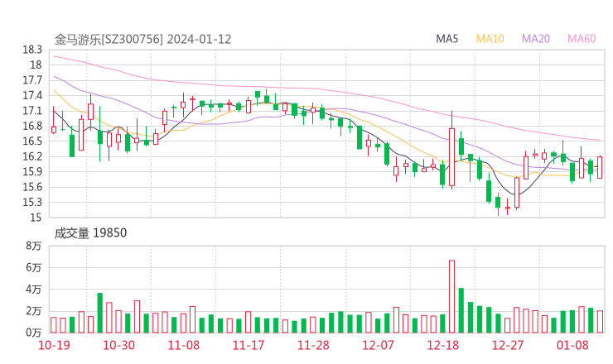This screenshot has width=613, height=364.
Task: Click the 17.7 price axis label
Action: coord(32,80)
